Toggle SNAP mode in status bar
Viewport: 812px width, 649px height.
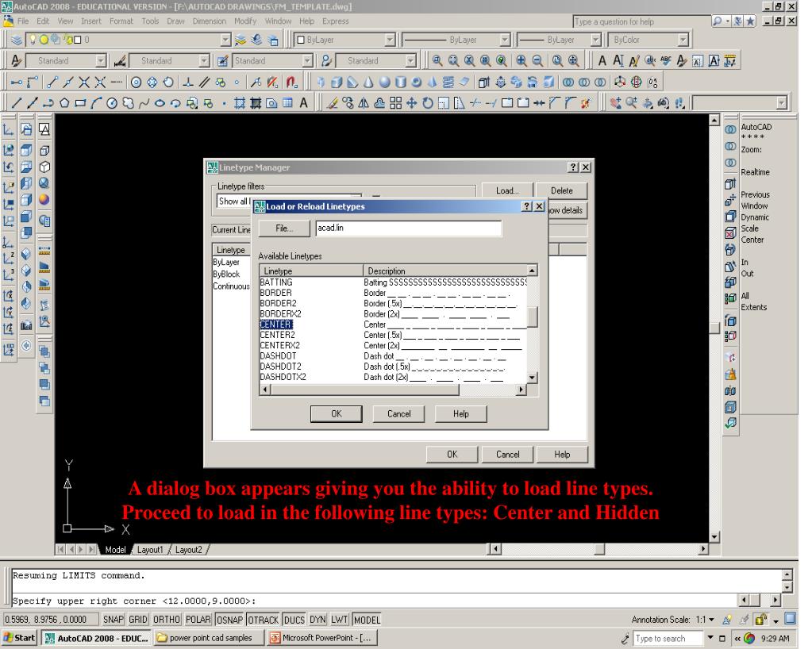point(113,620)
